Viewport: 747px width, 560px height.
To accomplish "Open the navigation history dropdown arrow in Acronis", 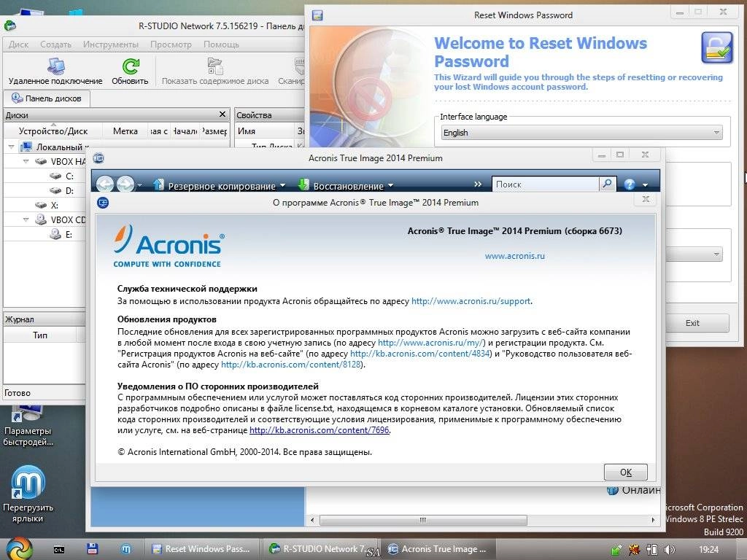I will (x=139, y=185).
